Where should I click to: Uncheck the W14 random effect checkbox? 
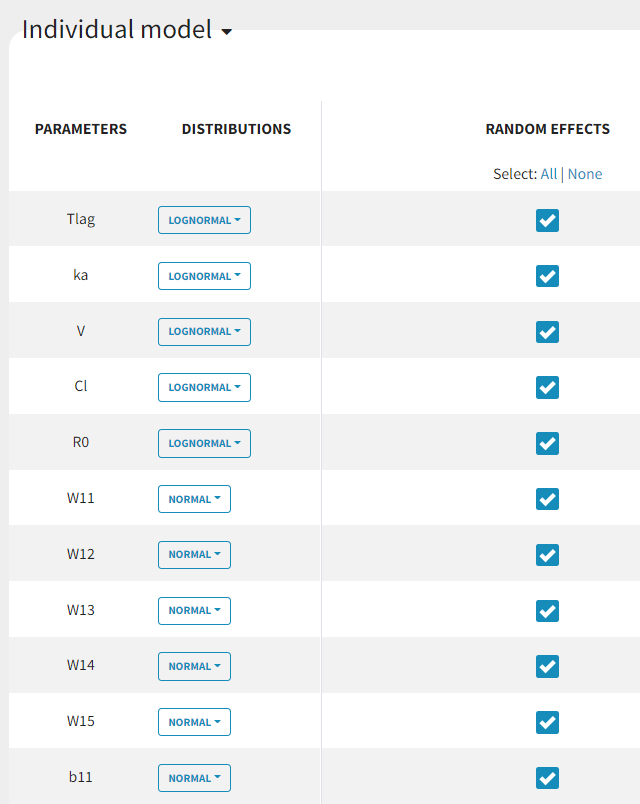(547, 666)
